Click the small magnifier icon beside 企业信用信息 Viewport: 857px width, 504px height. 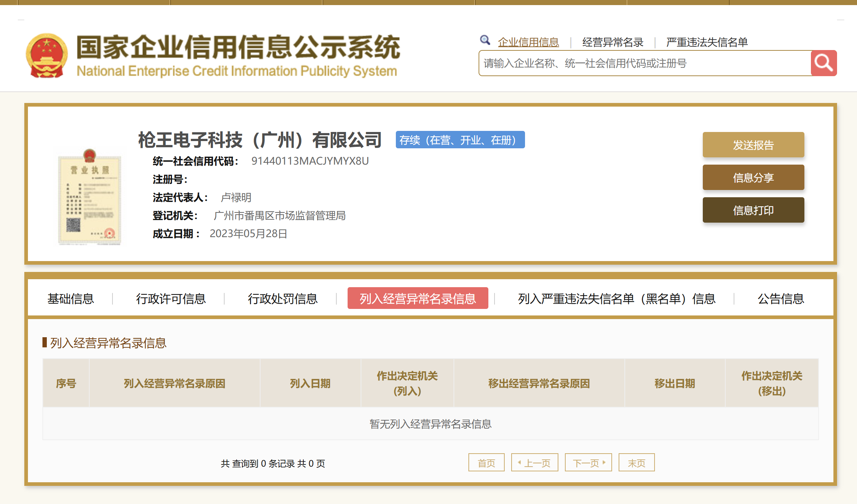pos(485,40)
